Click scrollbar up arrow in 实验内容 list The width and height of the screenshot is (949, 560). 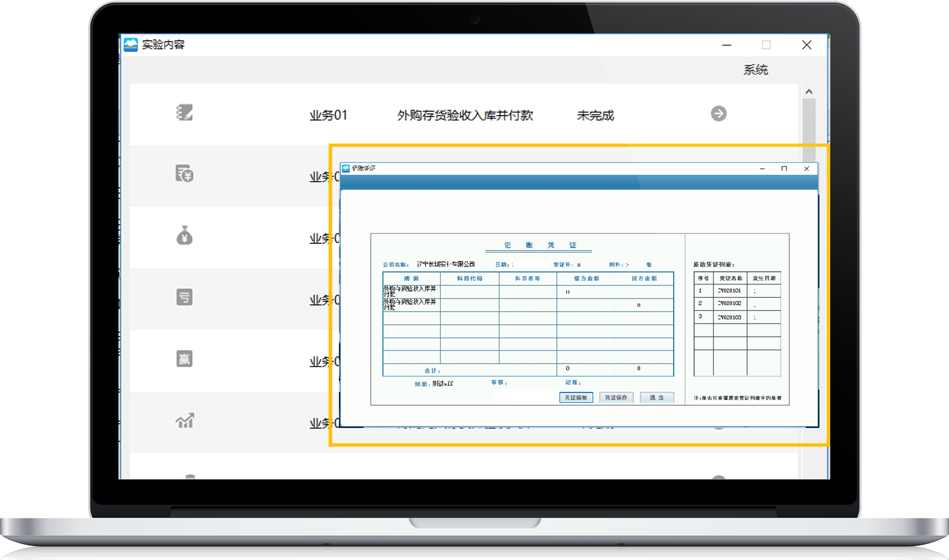tap(809, 92)
